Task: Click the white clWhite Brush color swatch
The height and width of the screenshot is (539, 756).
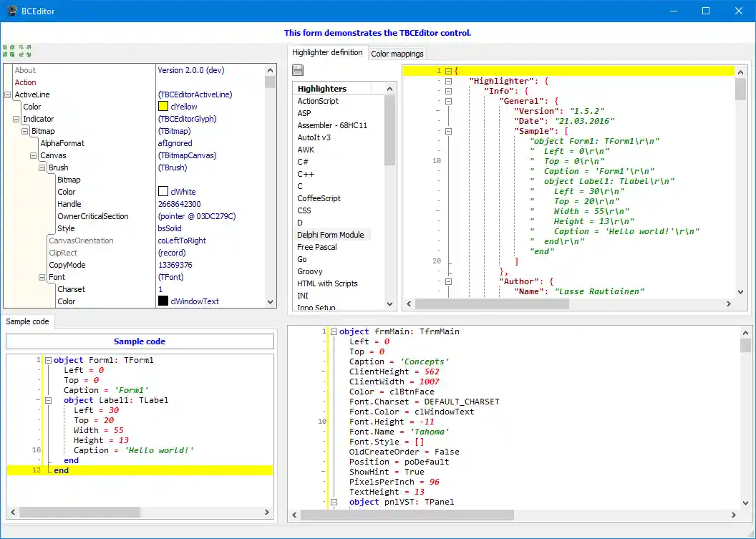Action: [x=163, y=192]
